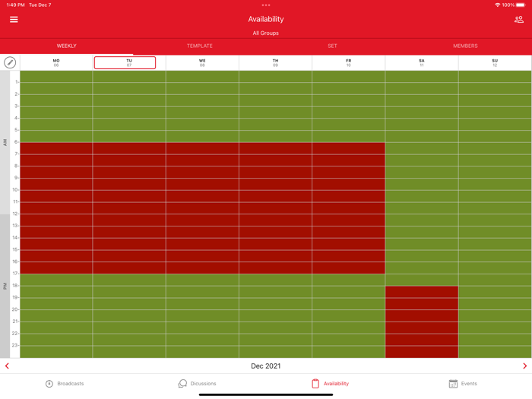Tap Saturday's red unavailable evening block
The image size is (532, 399).
[x=422, y=321]
